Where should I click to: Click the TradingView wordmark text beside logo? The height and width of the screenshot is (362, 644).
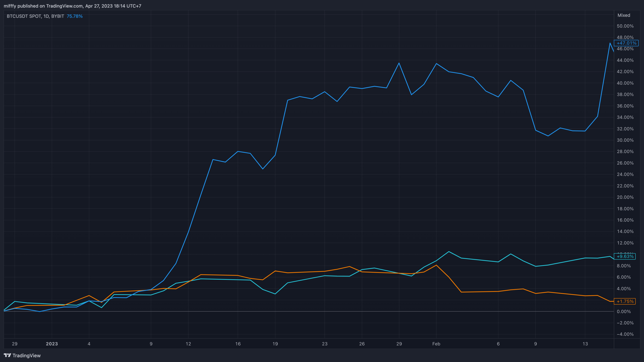27,356
